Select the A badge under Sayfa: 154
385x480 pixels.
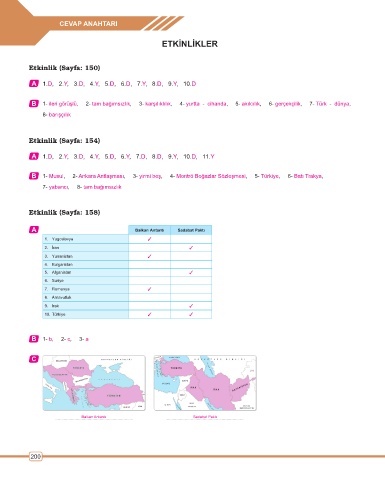pyautogui.click(x=34, y=156)
